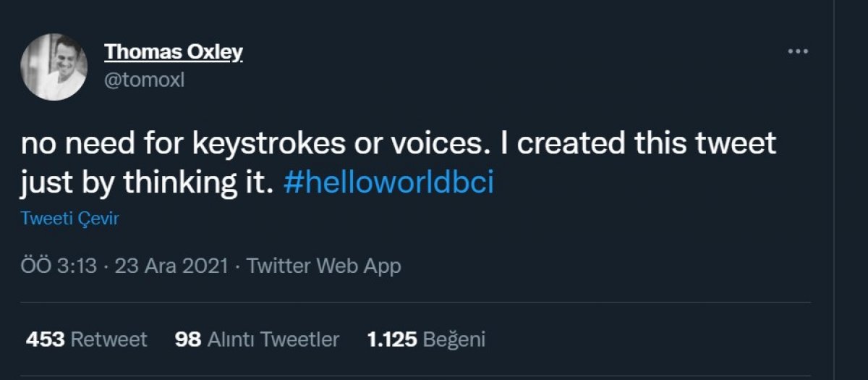Click the 453 retweet count number
Screen dimensions: 868x380
pyautogui.click(x=46, y=339)
